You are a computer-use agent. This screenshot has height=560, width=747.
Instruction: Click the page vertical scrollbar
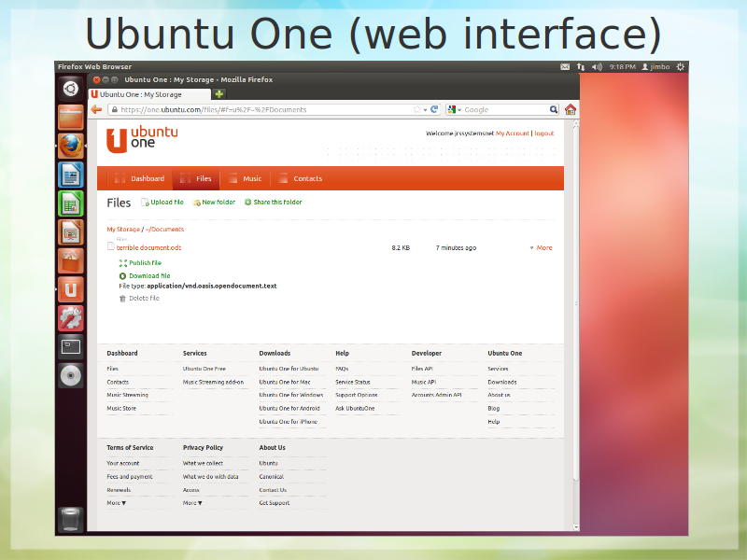pyautogui.click(x=576, y=303)
